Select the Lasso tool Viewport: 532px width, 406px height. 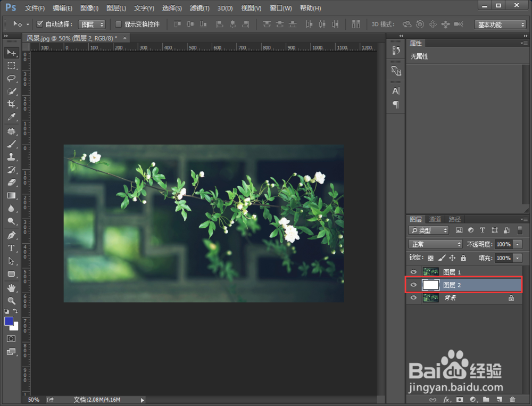[x=11, y=78]
